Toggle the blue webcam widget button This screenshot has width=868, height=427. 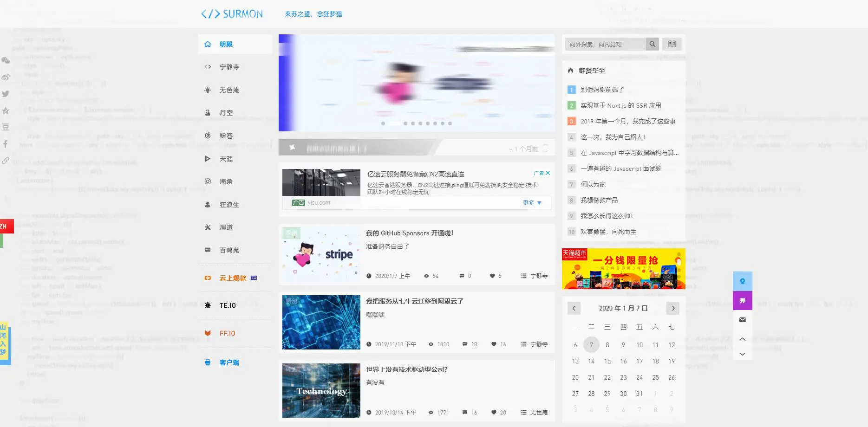[742, 280]
